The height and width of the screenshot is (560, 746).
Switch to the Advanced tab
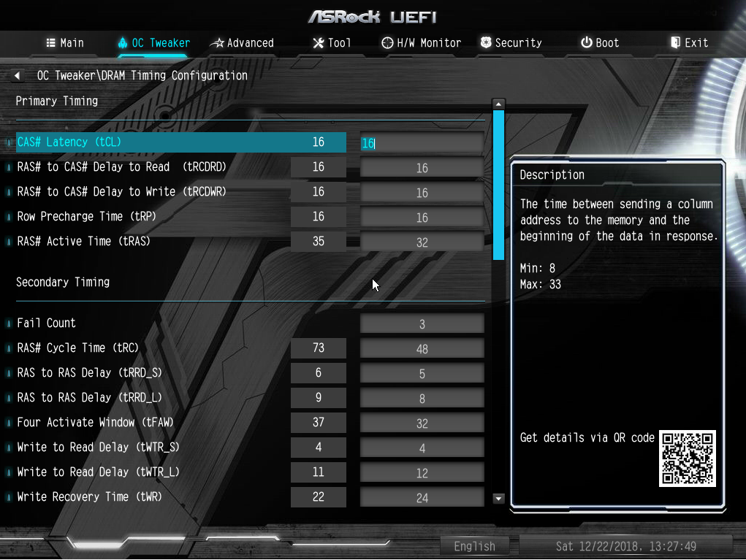[x=242, y=43]
